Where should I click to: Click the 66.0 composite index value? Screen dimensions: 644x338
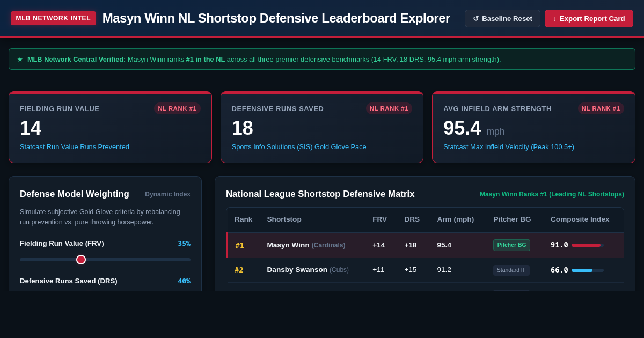pos(559,270)
